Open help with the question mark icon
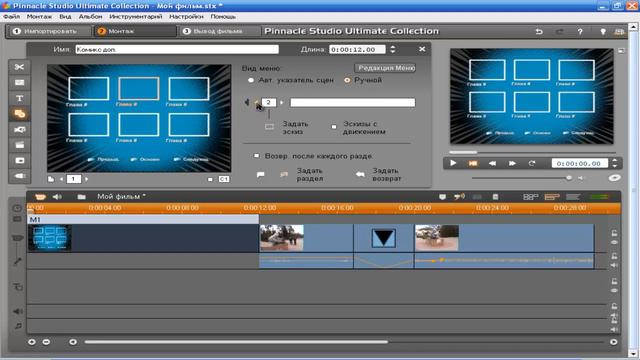640x360 pixels. [580, 31]
